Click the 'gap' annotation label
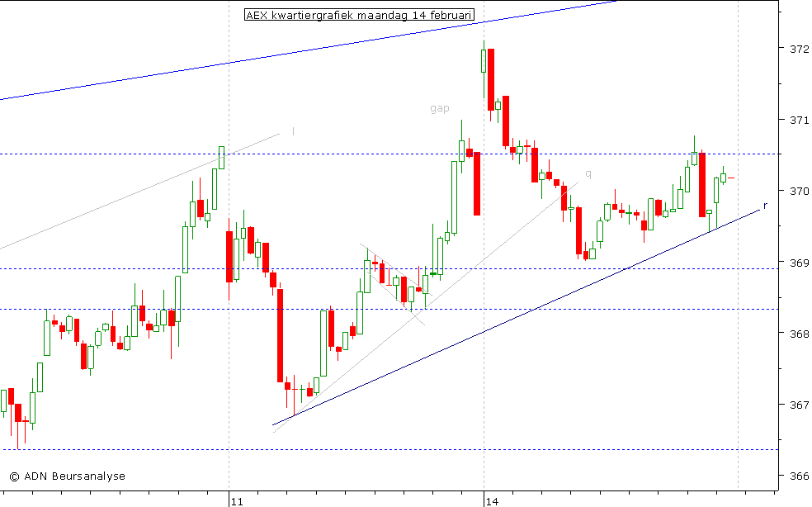The width and height of the screenshot is (812, 507). (x=440, y=108)
